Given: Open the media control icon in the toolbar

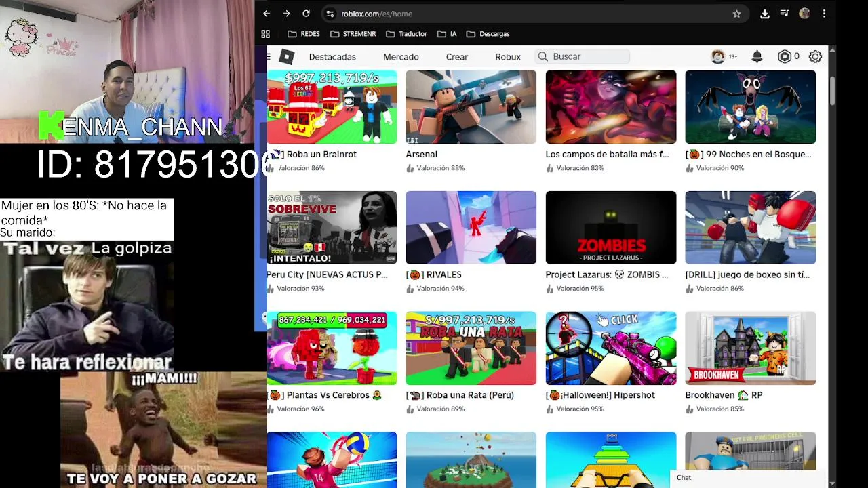Looking at the screenshot, I should click(784, 14).
